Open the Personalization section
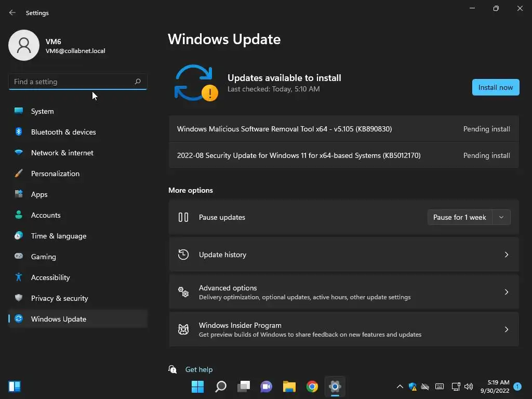This screenshot has height=399, width=532. pos(78,174)
